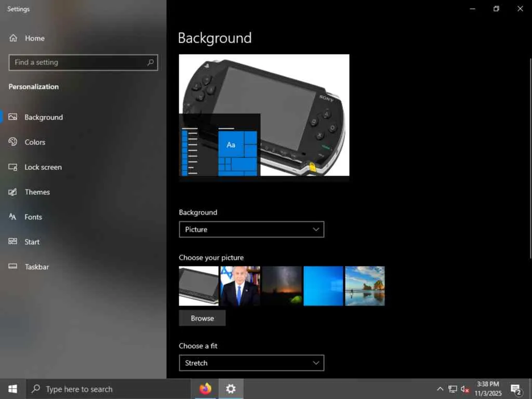
Task: Show hidden system tray icons
Action: 440,389
